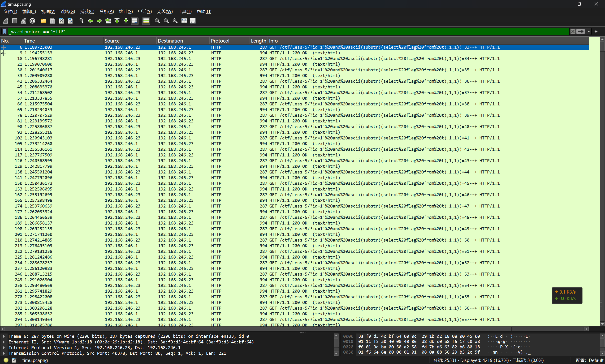Screen dimensions: 605x364
Task: Expand the Transmission Control Protocol section
Action: coord(4,353)
